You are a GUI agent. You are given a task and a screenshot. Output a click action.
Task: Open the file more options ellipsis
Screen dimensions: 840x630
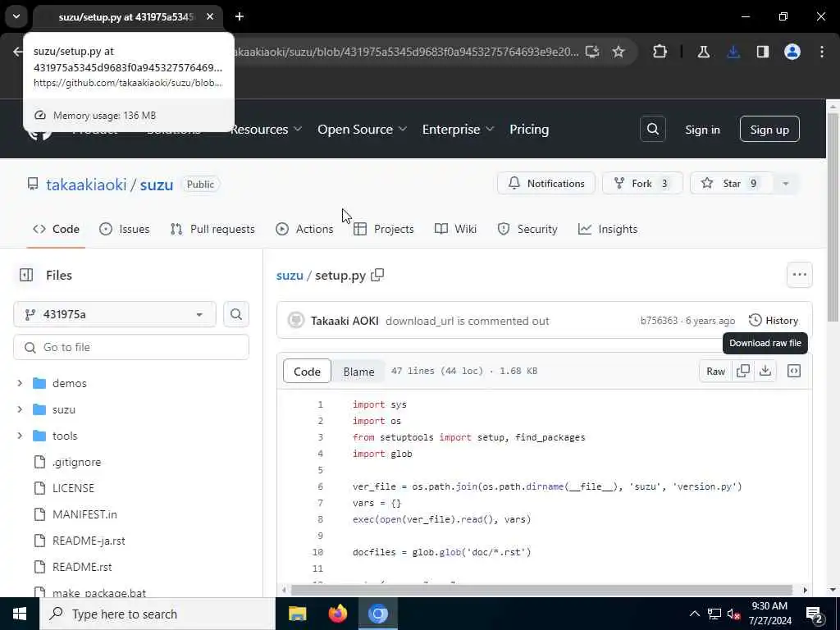coord(799,275)
